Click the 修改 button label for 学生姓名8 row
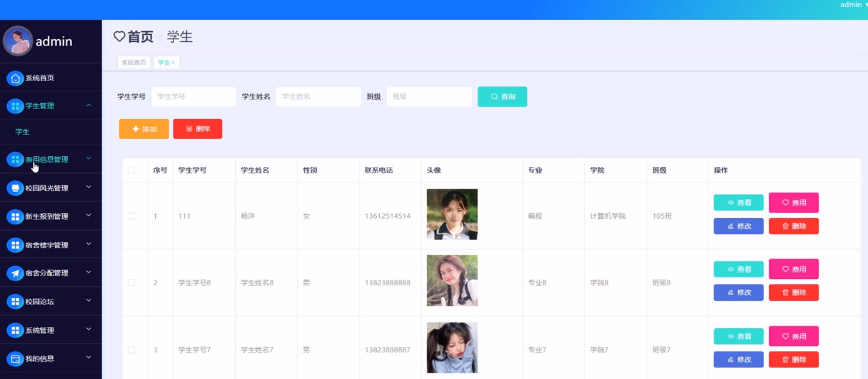868x379 pixels. 744,293
